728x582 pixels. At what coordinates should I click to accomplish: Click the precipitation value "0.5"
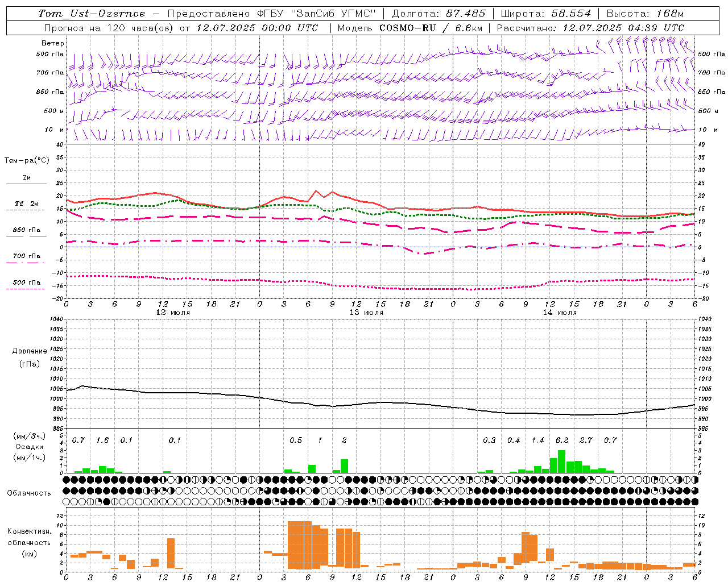296,440
